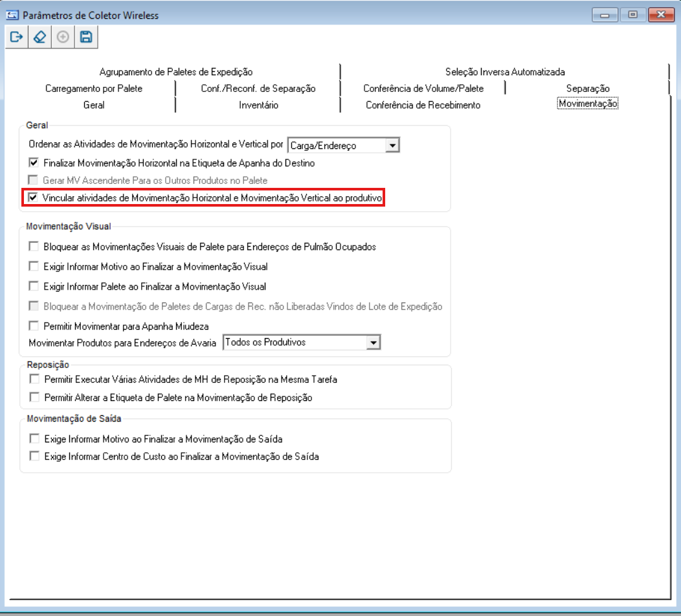The image size is (681, 616).
Task: Close the Parâmetros de Coletor Wireless window
Action: (x=661, y=15)
